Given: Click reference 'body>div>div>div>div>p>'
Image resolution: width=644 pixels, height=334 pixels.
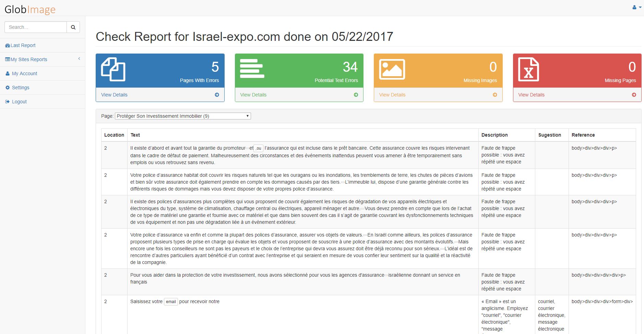Looking at the screenshot, I should tap(599, 275).
